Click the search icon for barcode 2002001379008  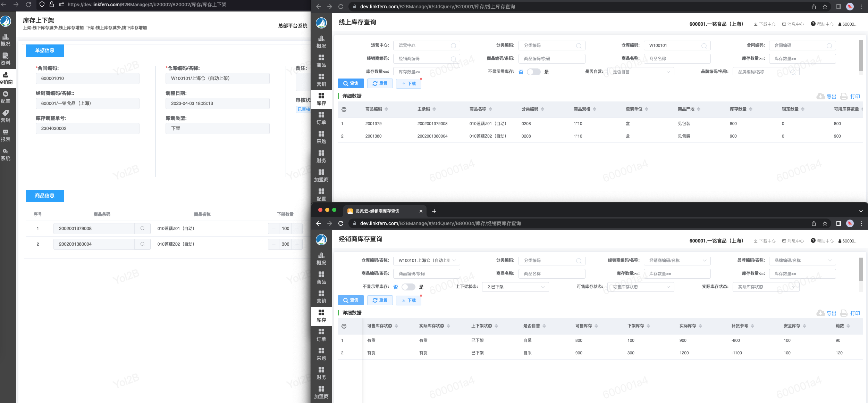coord(142,229)
